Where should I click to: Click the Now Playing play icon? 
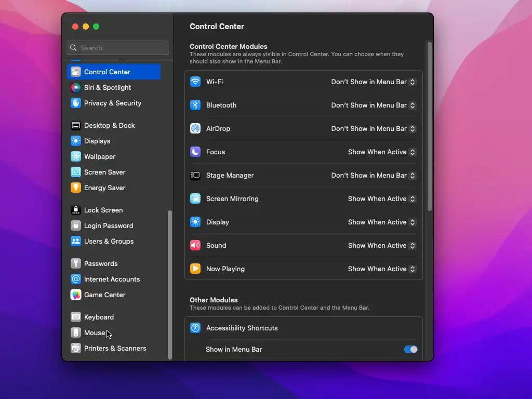(195, 269)
